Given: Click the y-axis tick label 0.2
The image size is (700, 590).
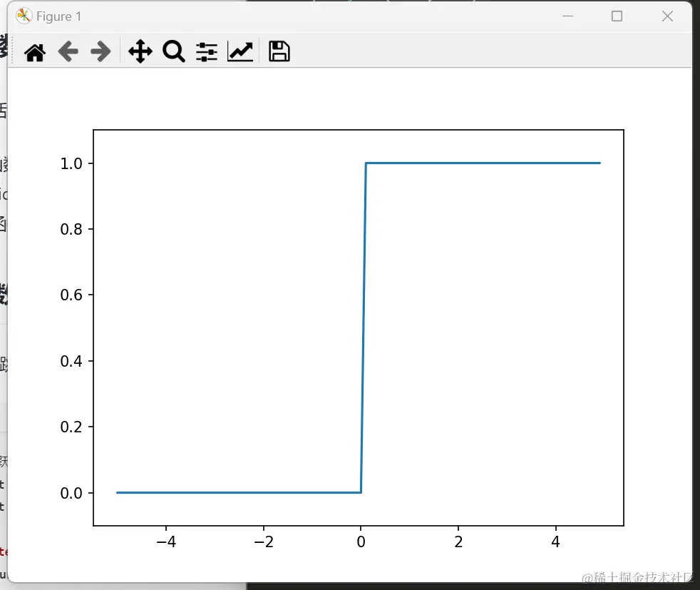Looking at the screenshot, I should (71, 427).
